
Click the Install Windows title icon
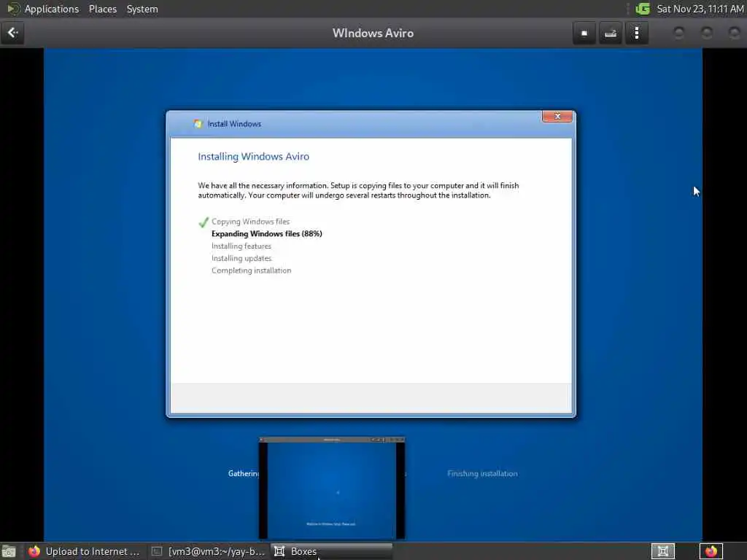(x=198, y=124)
